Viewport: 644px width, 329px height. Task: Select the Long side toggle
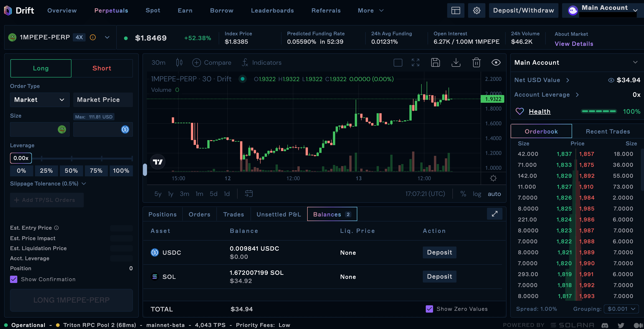[x=41, y=68]
